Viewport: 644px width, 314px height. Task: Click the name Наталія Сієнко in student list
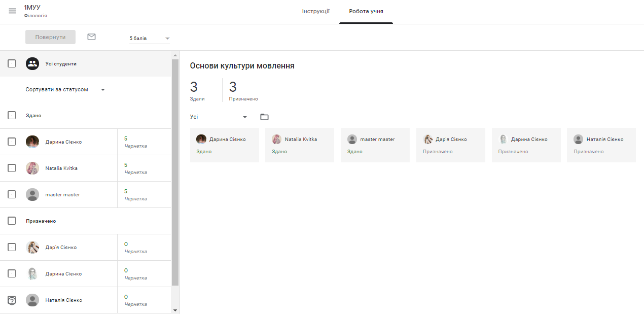(63, 300)
